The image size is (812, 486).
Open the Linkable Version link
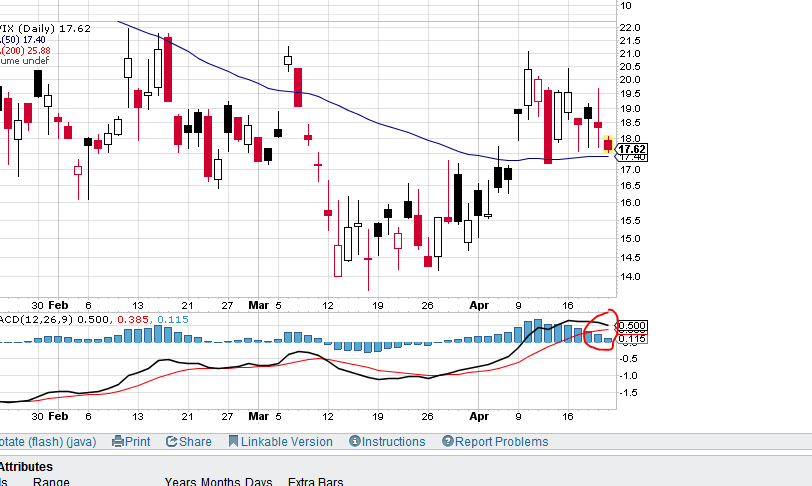(x=286, y=441)
